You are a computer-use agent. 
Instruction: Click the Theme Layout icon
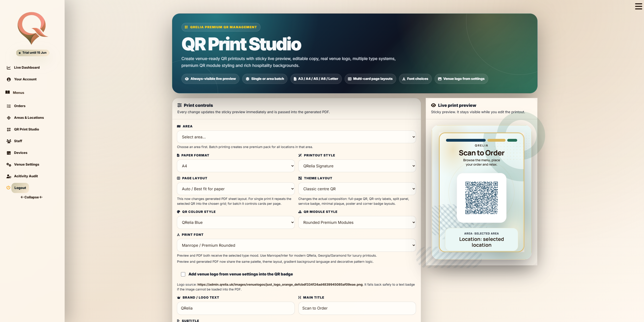coord(300,178)
